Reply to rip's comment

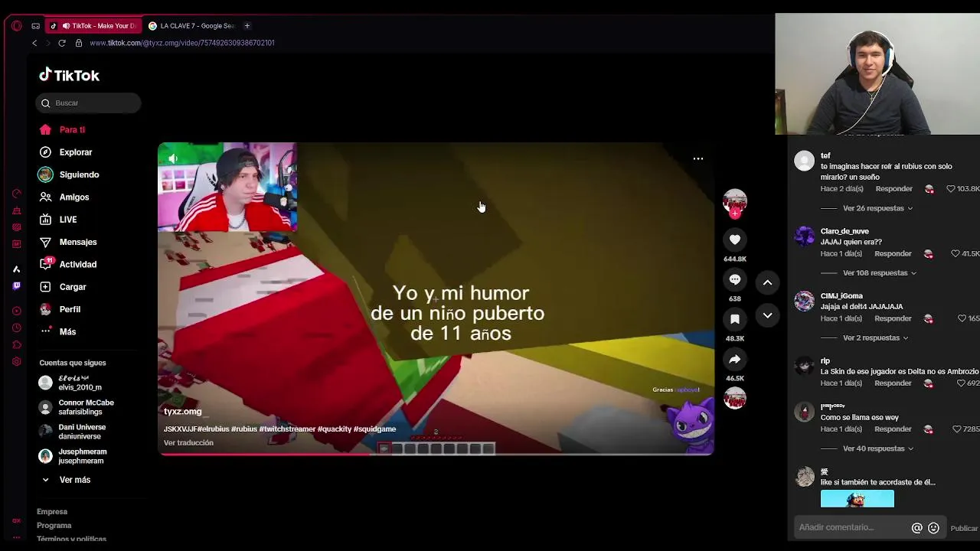[x=893, y=383]
